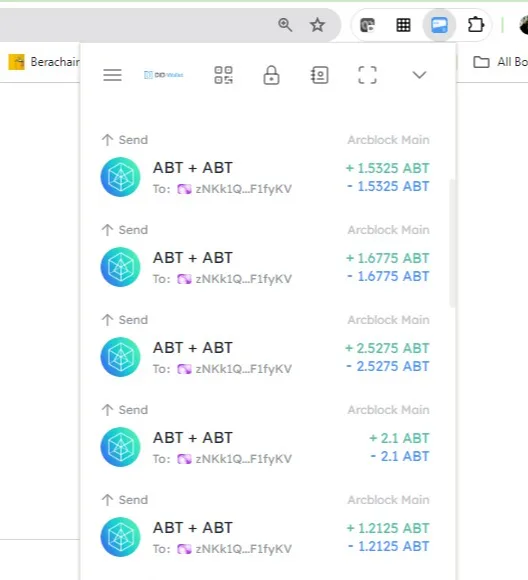Expand wallet to fullscreen view icon

(x=367, y=75)
